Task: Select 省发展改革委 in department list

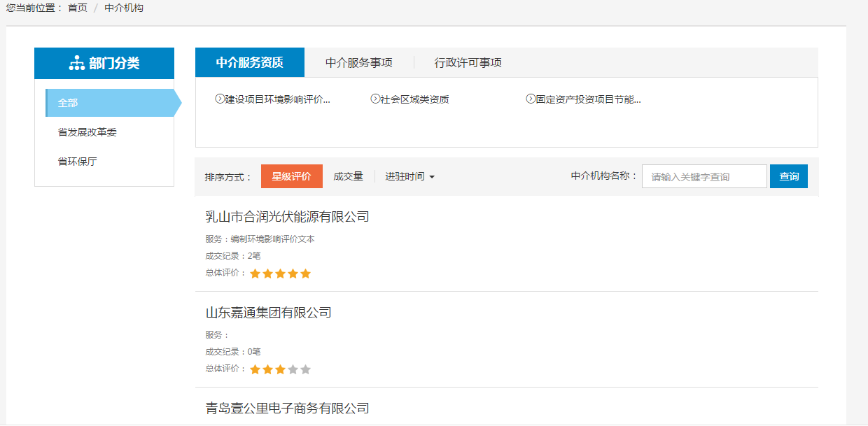Action: pyautogui.click(x=87, y=132)
